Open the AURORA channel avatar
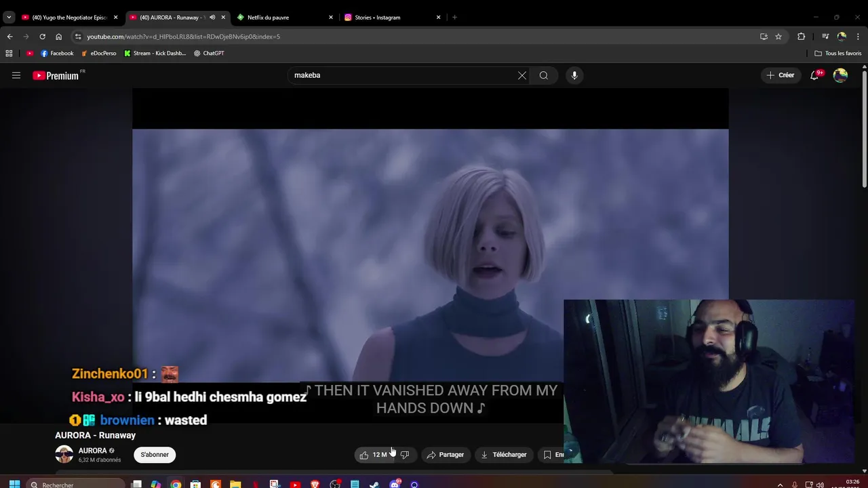Screen dimensions: 868x488 point(64,455)
